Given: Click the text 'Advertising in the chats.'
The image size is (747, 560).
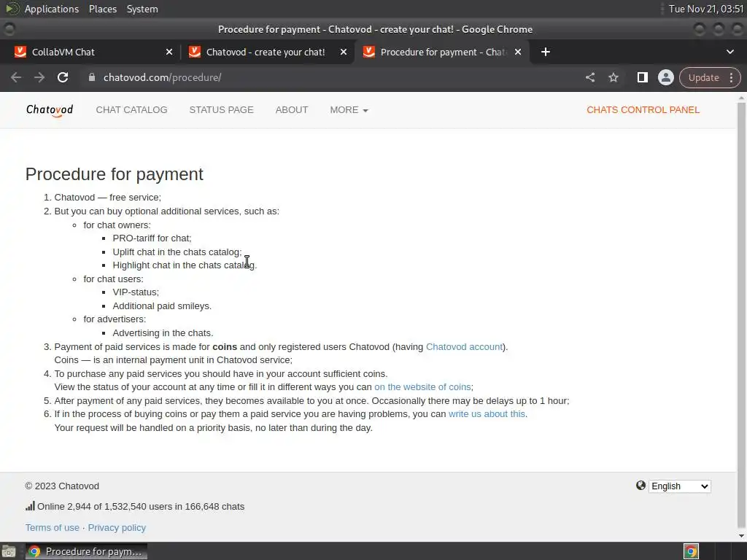Looking at the screenshot, I should (163, 332).
